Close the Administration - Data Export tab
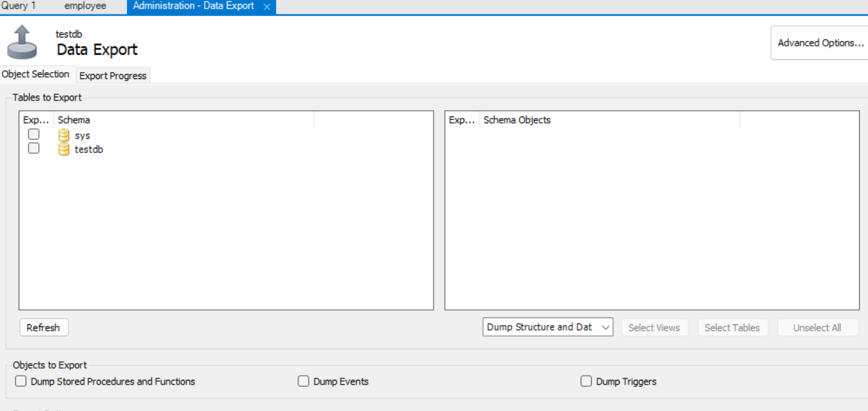The width and height of the screenshot is (868, 411). 267,6
